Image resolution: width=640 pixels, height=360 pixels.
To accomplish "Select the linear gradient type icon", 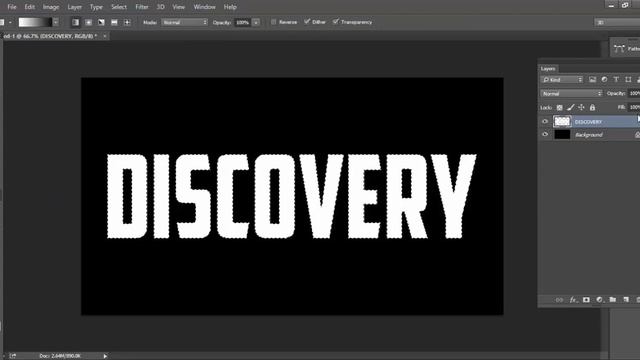I will coord(75,22).
